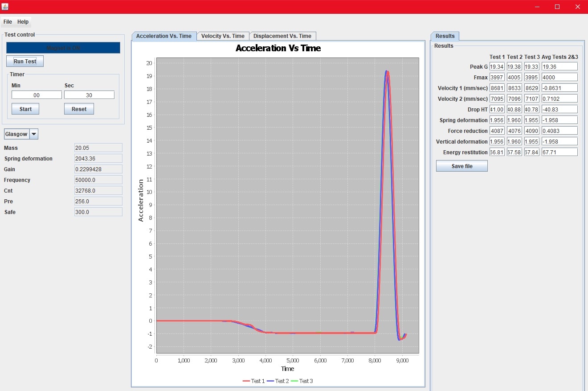The image size is (588, 391).
Task: Select the Results tab
Action: tap(445, 36)
